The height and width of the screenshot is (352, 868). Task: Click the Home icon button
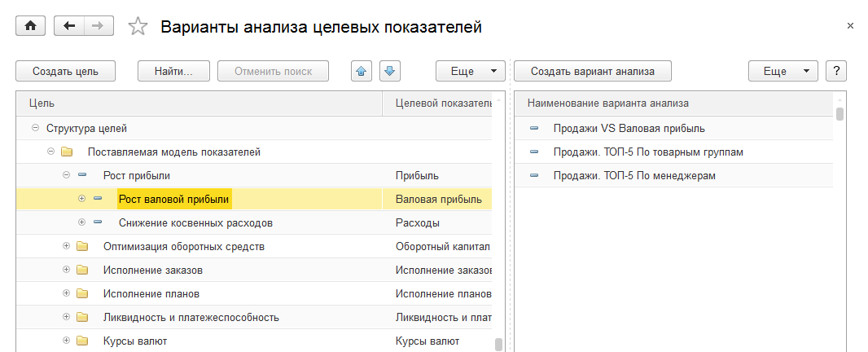pos(31,26)
